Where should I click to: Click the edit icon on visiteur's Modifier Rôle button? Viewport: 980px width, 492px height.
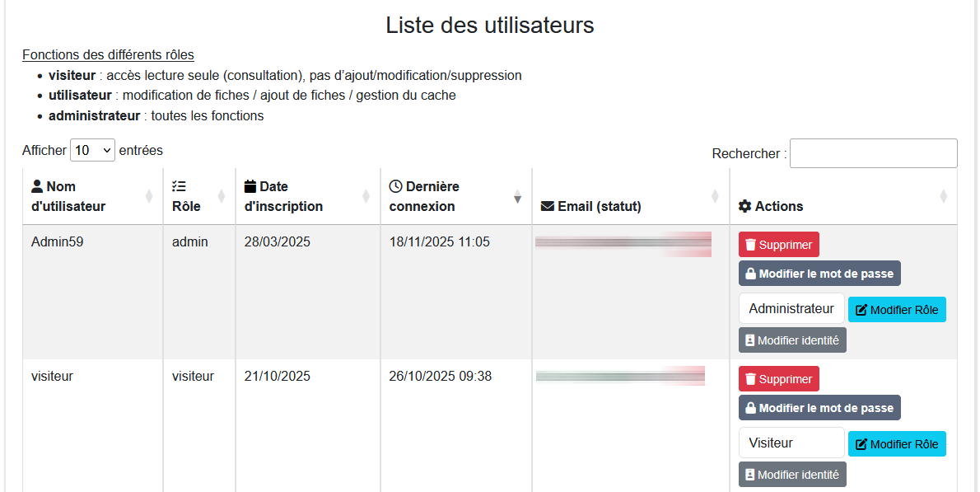862,443
